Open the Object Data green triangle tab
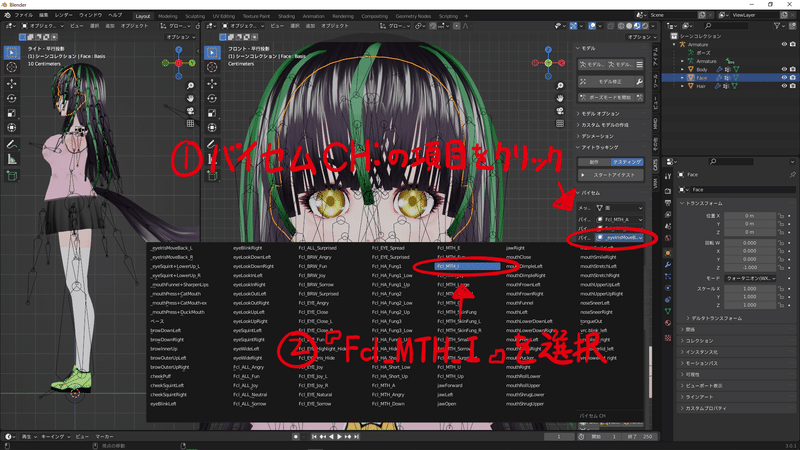 pos(668,311)
